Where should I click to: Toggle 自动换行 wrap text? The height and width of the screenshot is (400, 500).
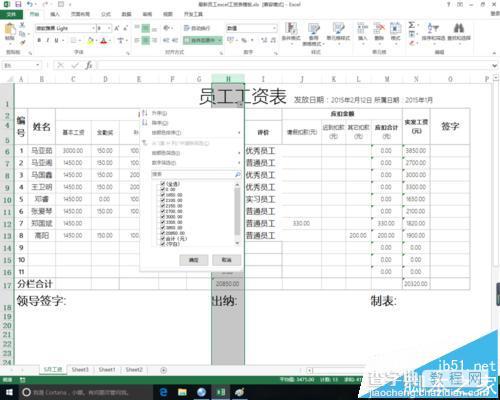tap(197, 28)
